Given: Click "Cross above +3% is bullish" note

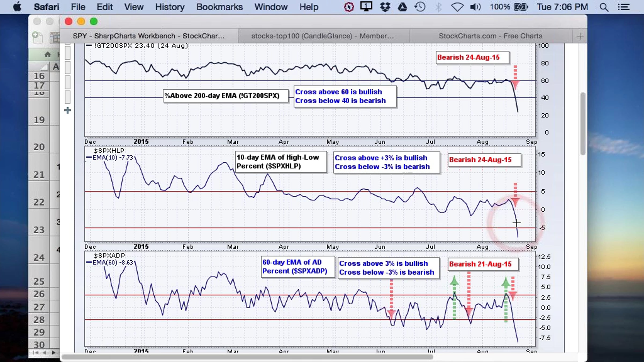Looking at the screenshot, I should (x=381, y=158).
